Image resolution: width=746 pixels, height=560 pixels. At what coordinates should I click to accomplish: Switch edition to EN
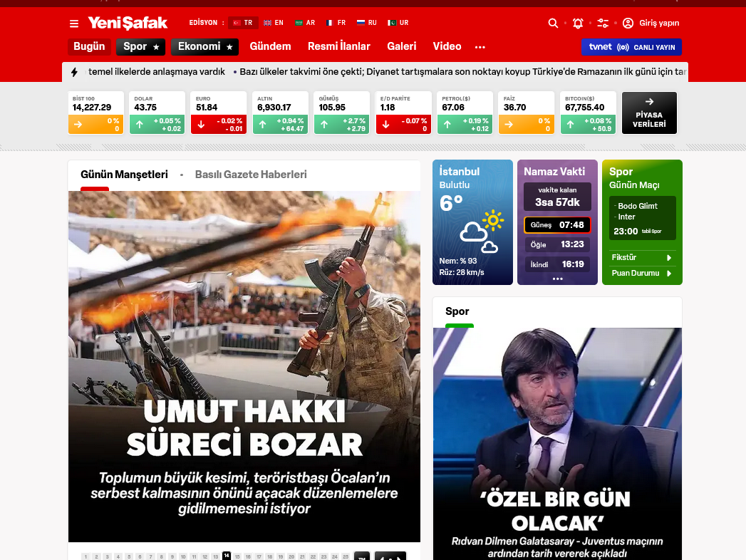click(x=273, y=23)
